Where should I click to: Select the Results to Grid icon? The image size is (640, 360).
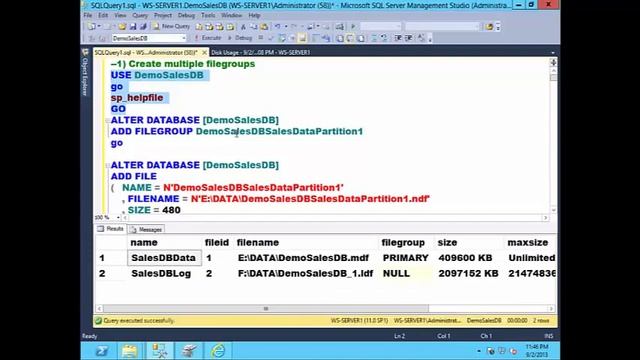tap(350, 38)
